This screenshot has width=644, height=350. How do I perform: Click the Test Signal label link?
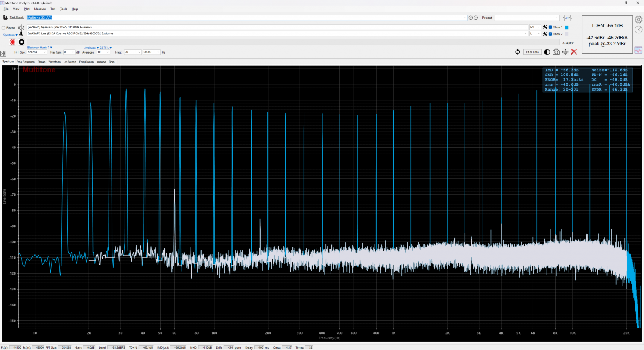pyautogui.click(x=17, y=18)
